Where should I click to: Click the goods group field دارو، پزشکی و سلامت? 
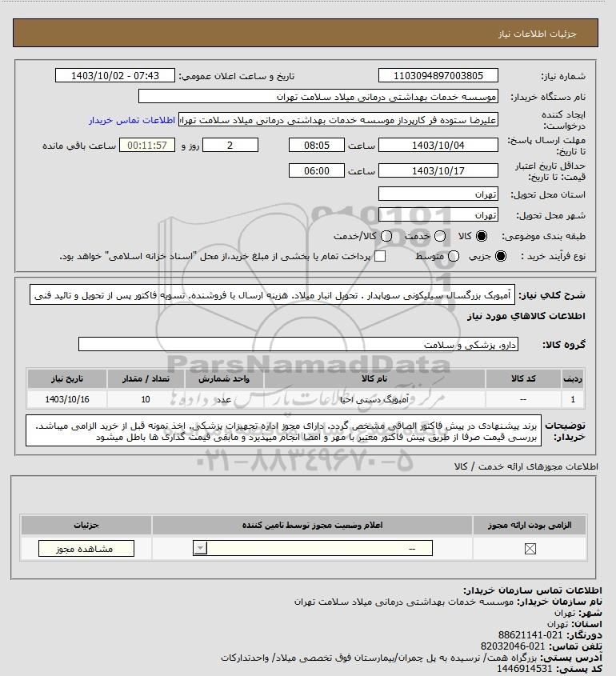[x=298, y=345]
